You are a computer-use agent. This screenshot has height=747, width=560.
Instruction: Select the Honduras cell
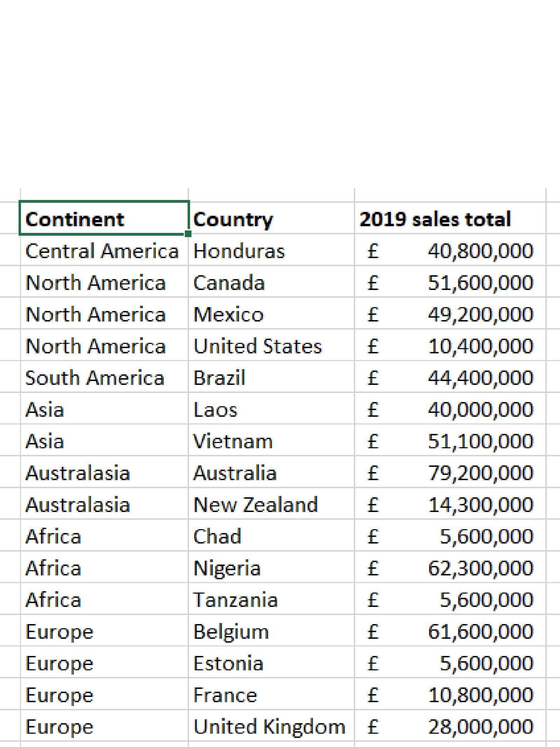(271, 251)
